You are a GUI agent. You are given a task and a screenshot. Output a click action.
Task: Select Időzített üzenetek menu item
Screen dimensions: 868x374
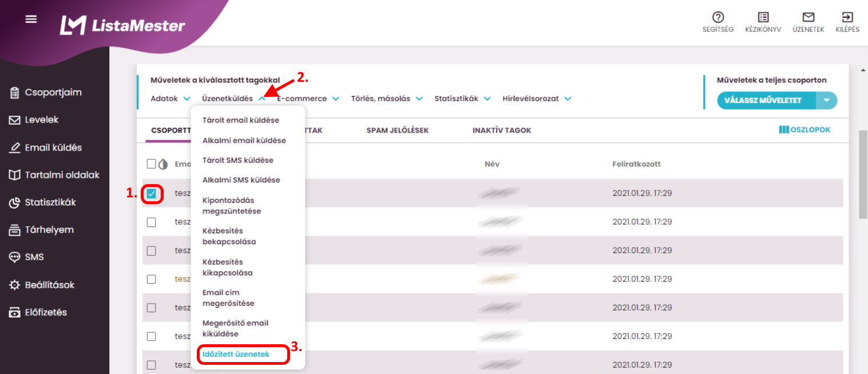[x=236, y=355]
